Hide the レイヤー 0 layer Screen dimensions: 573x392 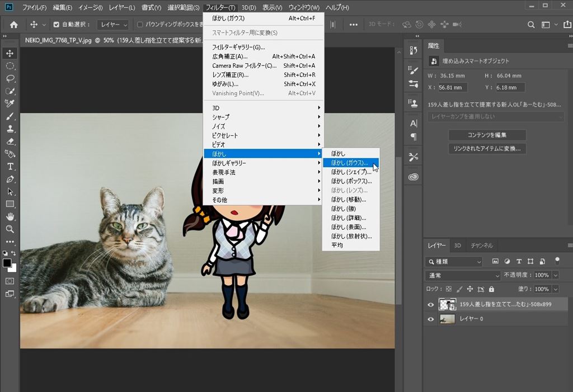tap(430, 319)
